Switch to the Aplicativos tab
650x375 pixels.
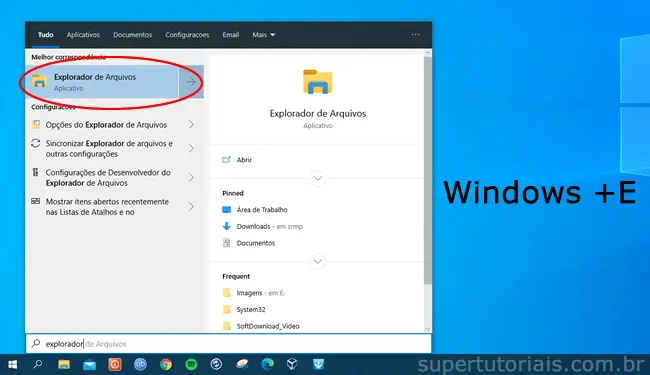(83, 35)
